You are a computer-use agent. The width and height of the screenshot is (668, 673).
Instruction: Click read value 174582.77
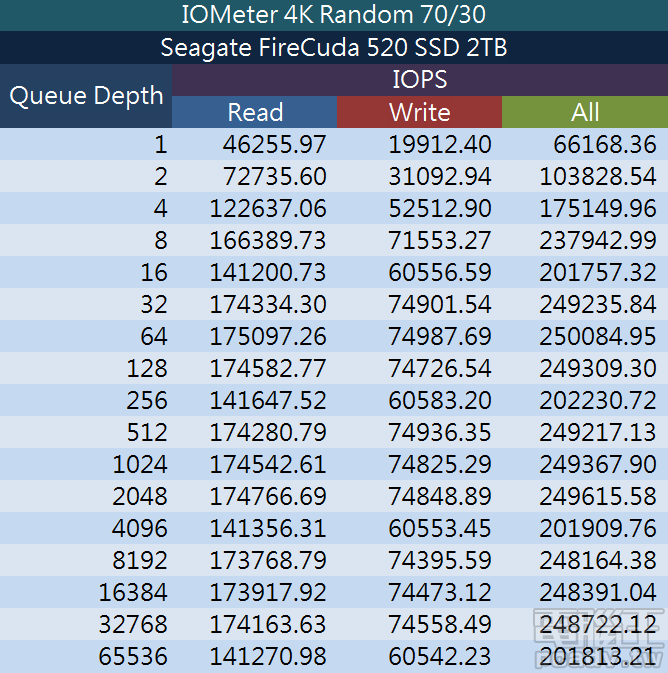[x=268, y=368]
